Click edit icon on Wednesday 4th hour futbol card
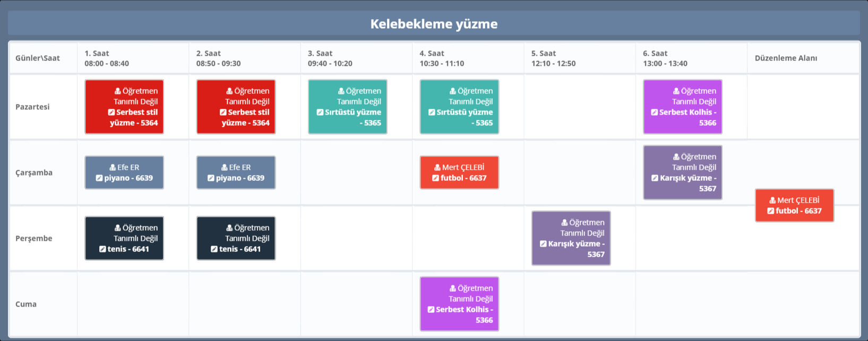The height and width of the screenshot is (341, 868). (435, 178)
